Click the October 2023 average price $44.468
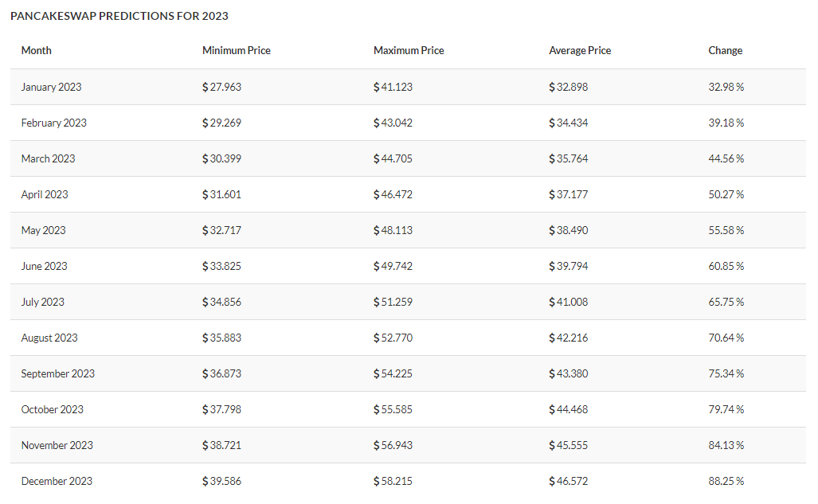The image size is (818, 504). [x=568, y=409]
